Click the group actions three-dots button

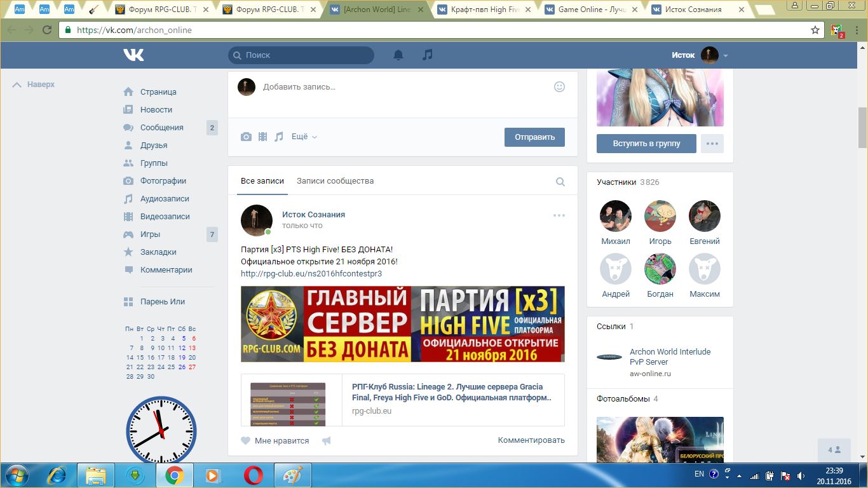(712, 144)
